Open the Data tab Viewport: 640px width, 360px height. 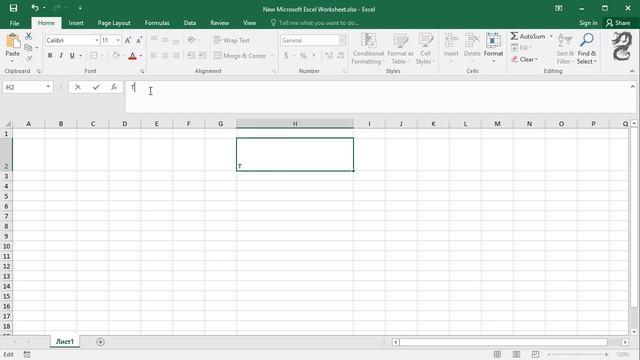[x=189, y=23]
